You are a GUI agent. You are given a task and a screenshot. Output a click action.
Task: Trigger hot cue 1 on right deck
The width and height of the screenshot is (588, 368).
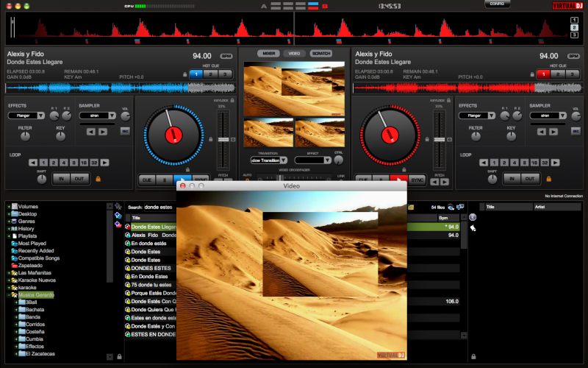[543, 74]
